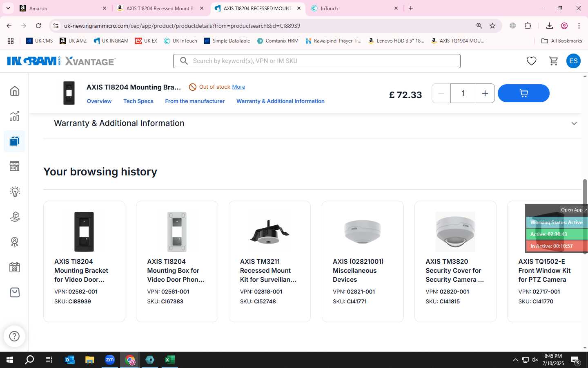Switch to the InTouch browser tab
The width and height of the screenshot is (588, 368).
coord(354,8)
